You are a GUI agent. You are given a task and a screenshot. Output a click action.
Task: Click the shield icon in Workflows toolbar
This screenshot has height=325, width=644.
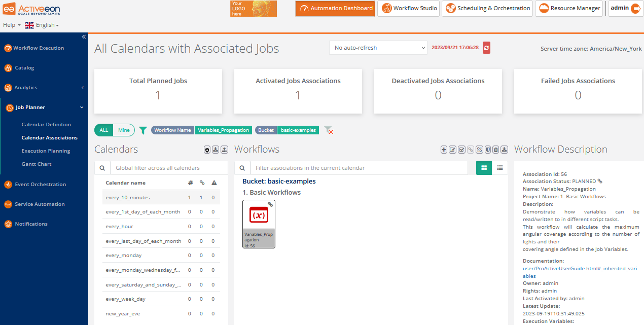point(487,150)
